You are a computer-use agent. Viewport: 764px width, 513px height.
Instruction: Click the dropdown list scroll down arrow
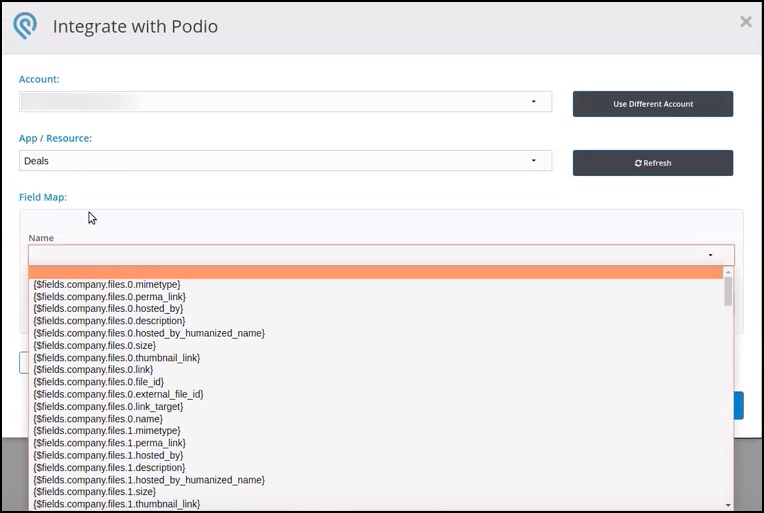(x=727, y=505)
